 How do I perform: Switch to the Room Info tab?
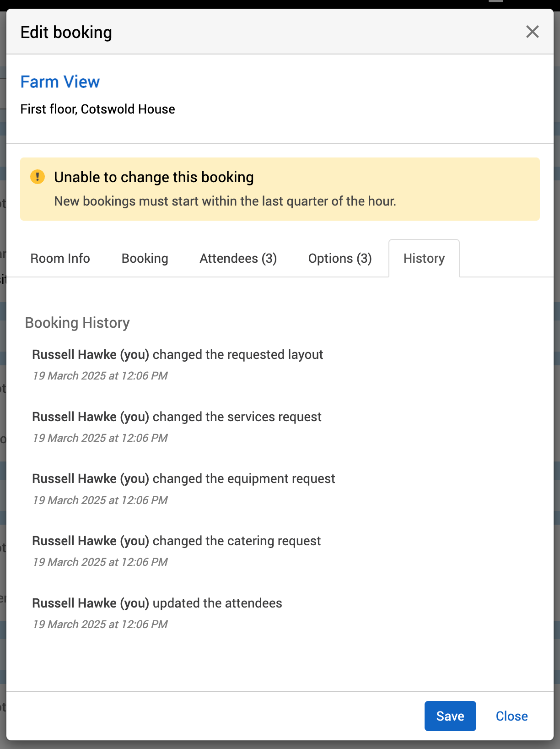[60, 259]
